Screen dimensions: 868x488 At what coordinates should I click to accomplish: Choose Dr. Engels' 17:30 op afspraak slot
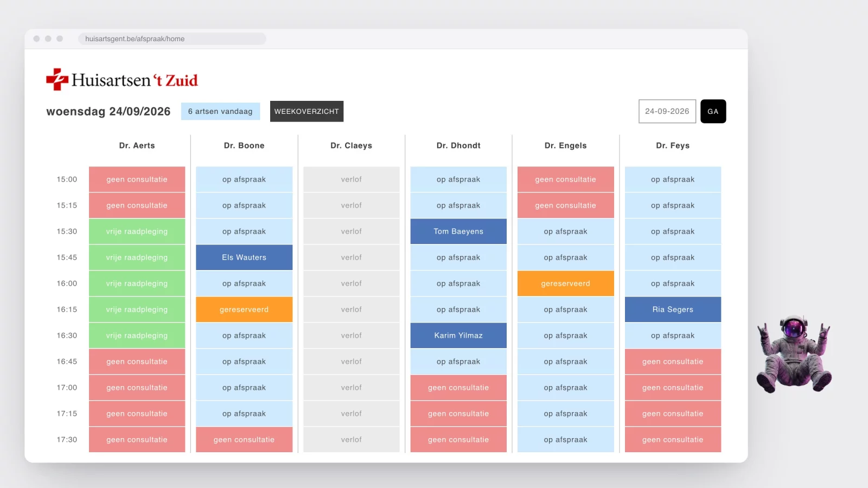tap(565, 440)
